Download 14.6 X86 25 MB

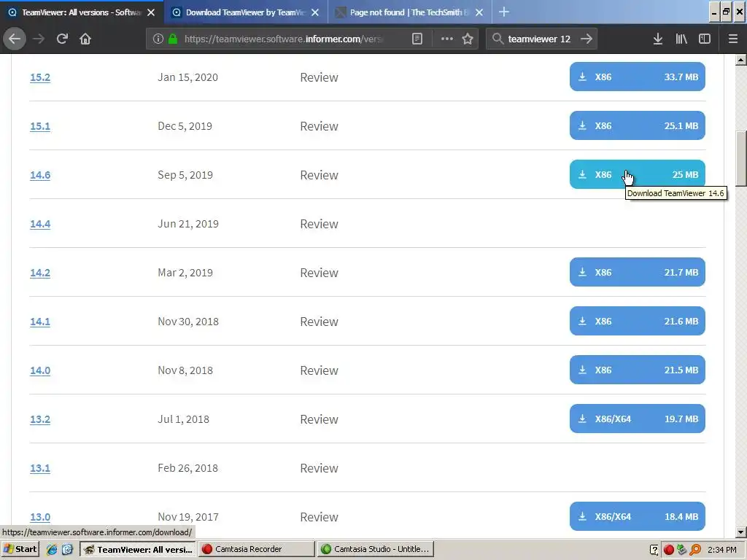tap(638, 174)
